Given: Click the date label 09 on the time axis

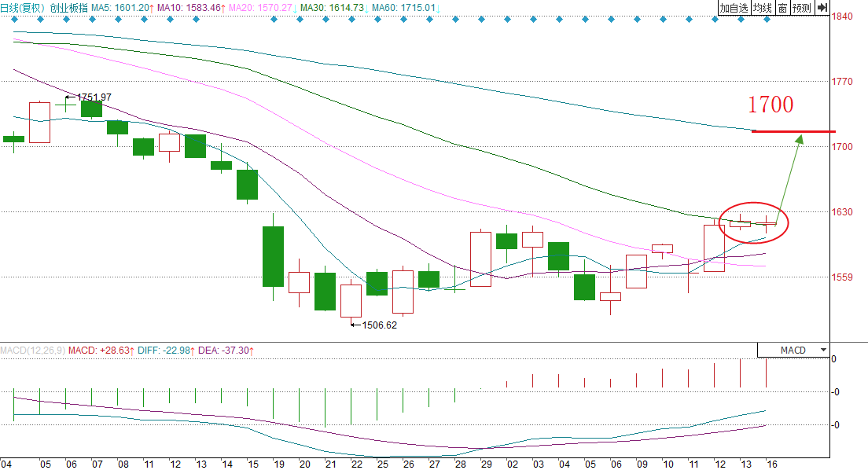Looking at the screenshot, I should click(642, 464).
